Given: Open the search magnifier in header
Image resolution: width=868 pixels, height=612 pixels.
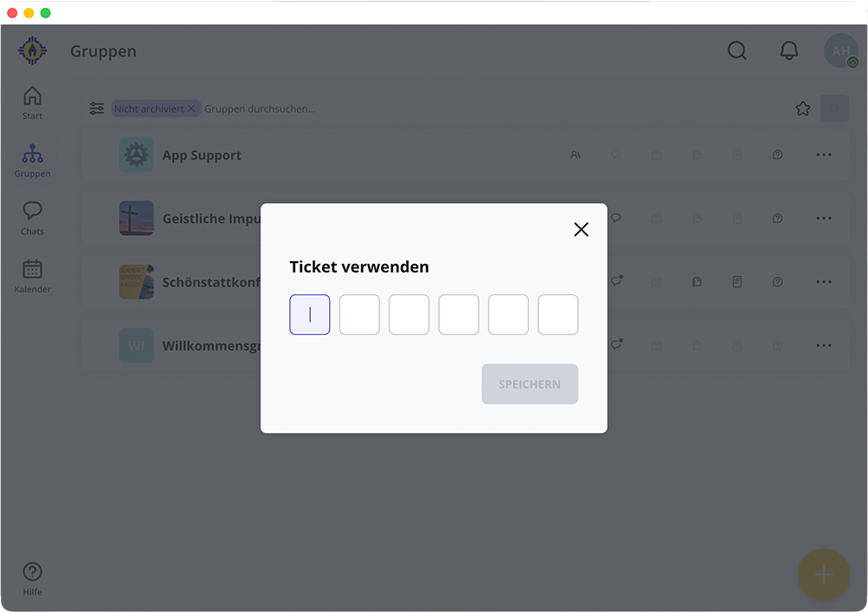Looking at the screenshot, I should (737, 51).
